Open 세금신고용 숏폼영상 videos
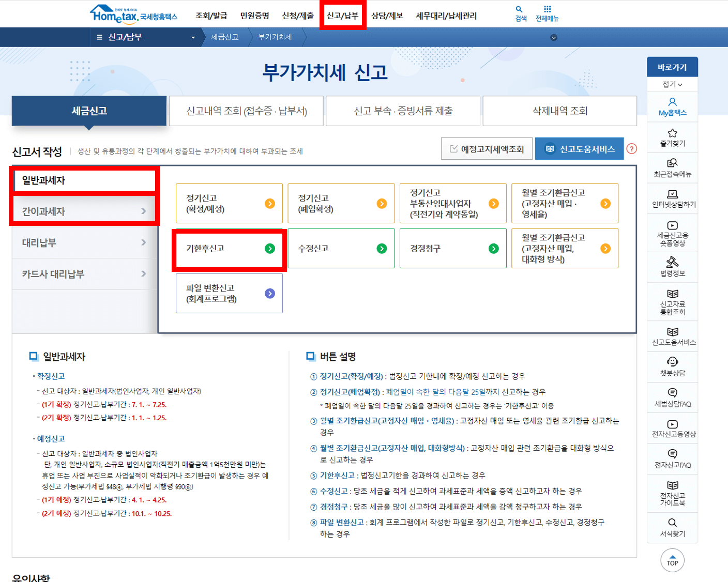Viewport: 728px width, 582px height. tap(672, 233)
